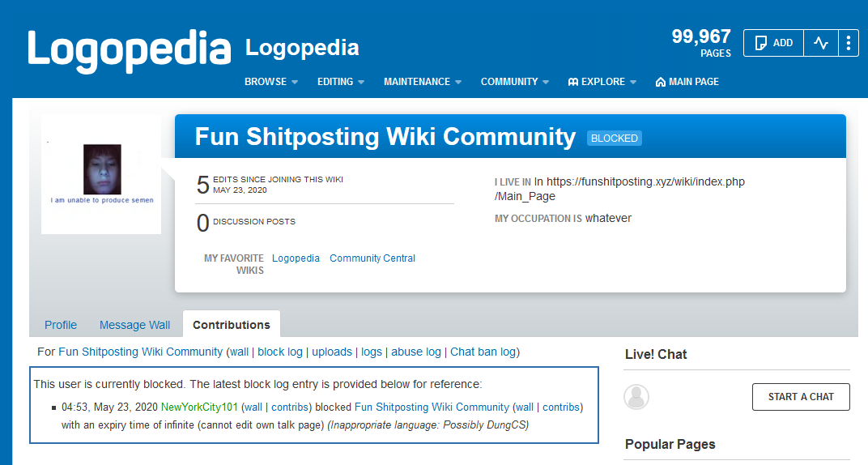This screenshot has height=465, width=868.
Task: Open blocked user's contribs link in log entry
Action: pyautogui.click(x=561, y=407)
